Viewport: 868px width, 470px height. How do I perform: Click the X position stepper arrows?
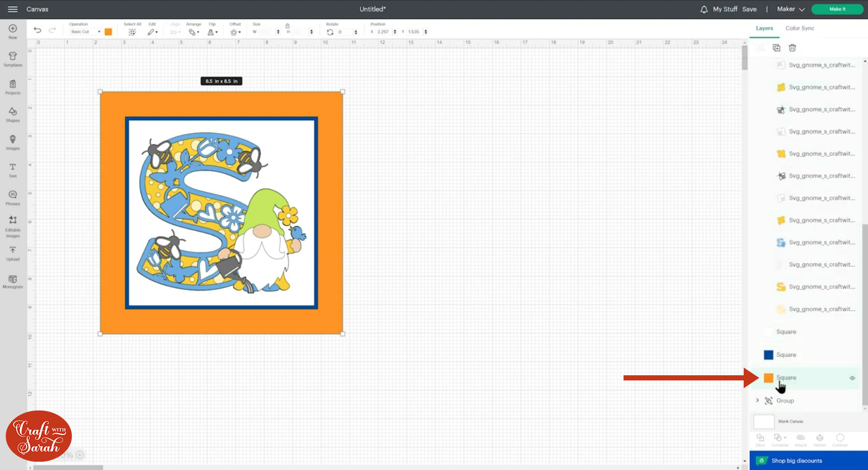[395, 32]
